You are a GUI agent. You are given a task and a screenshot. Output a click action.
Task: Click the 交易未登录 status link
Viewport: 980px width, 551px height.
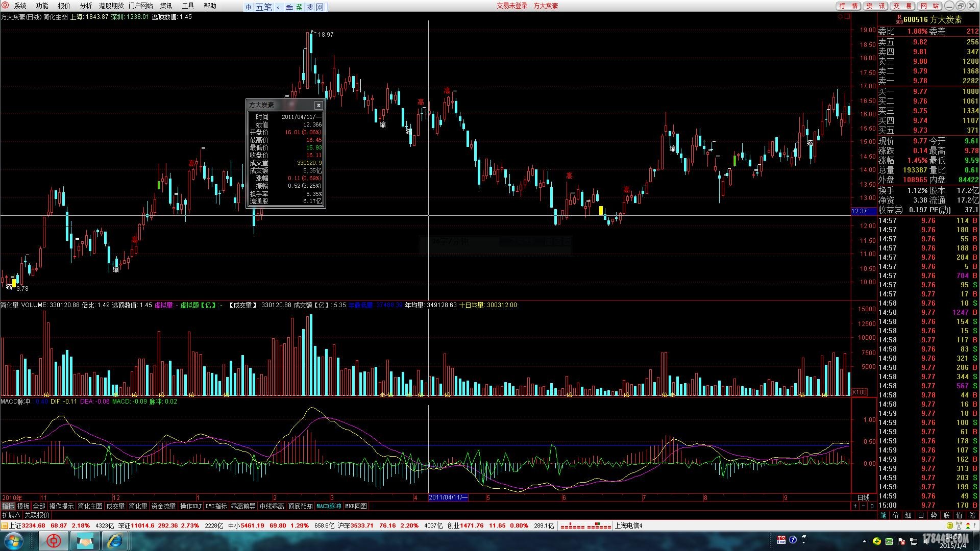pyautogui.click(x=512, y=6)
